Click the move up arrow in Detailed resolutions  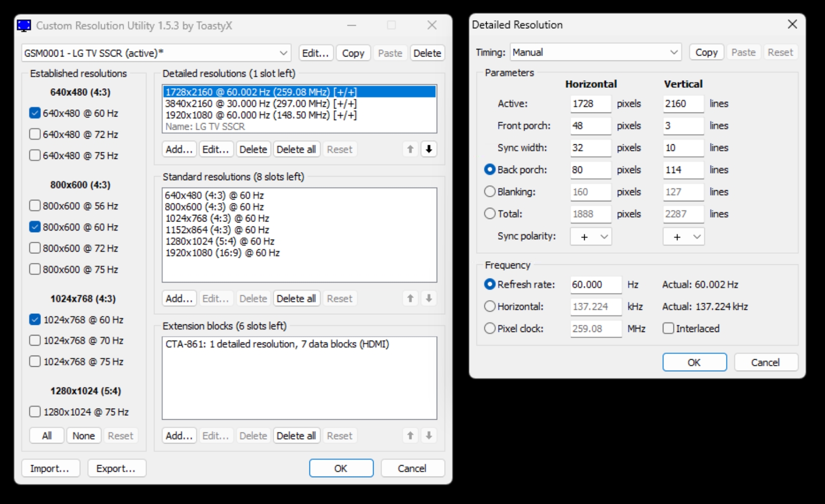click(x=410, y=149)
